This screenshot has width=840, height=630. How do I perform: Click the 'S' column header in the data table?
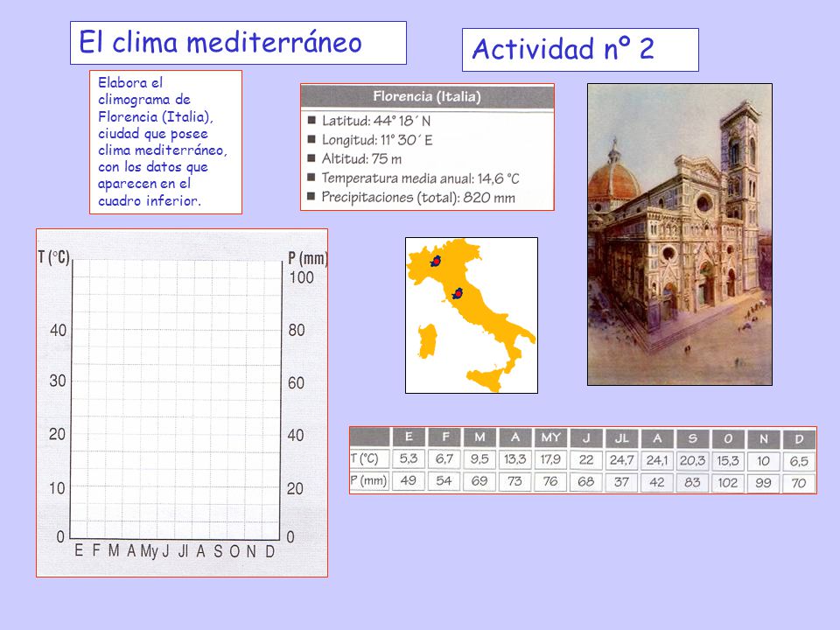[x=693, y=438]
